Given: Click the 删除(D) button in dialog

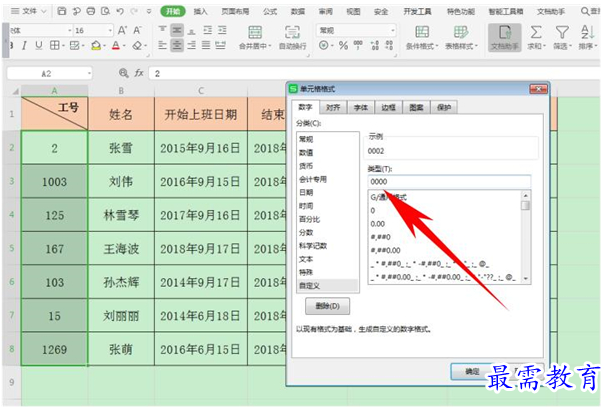Looking at the screenshot, I should [327, 306].
